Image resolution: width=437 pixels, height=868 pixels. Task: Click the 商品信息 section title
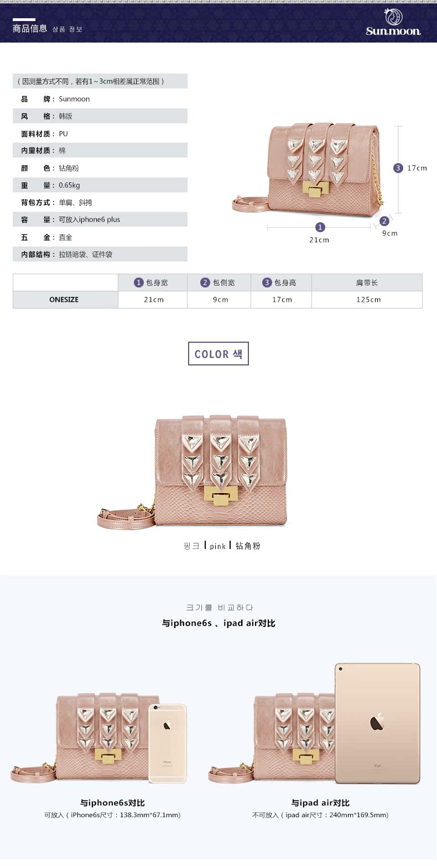pyautogui.click(x=30, y=28)
